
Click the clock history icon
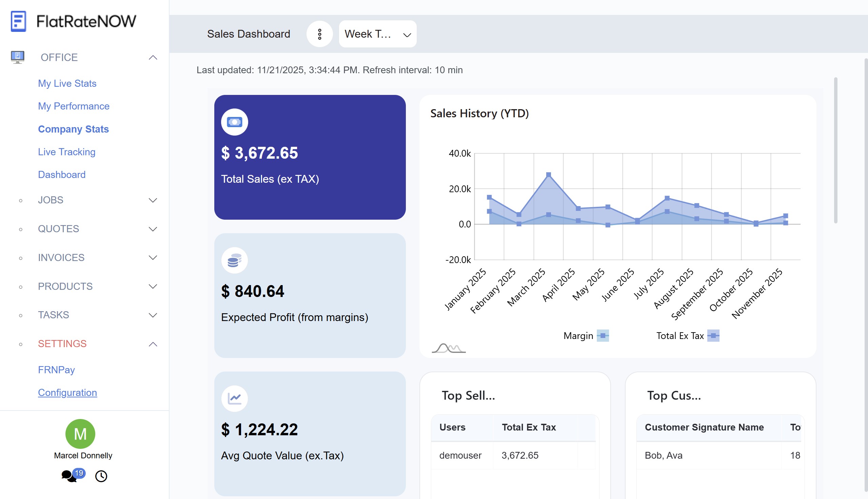(x=101, y=476)
